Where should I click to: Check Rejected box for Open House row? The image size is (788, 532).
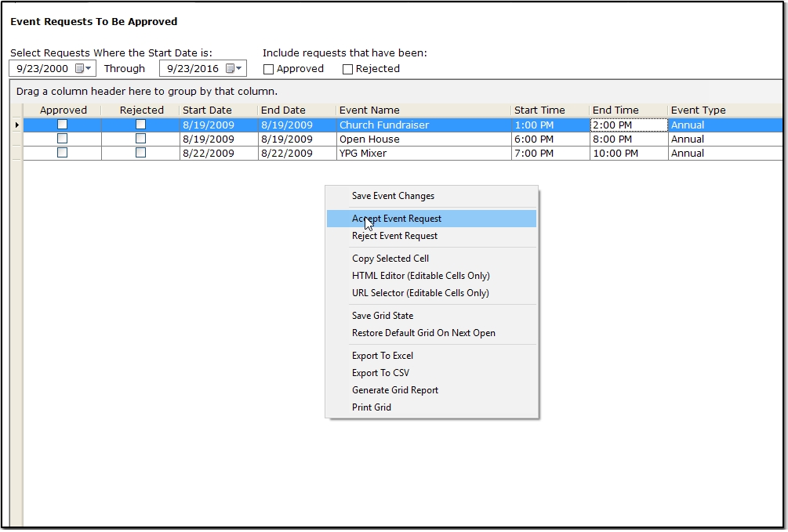point(140,138)
